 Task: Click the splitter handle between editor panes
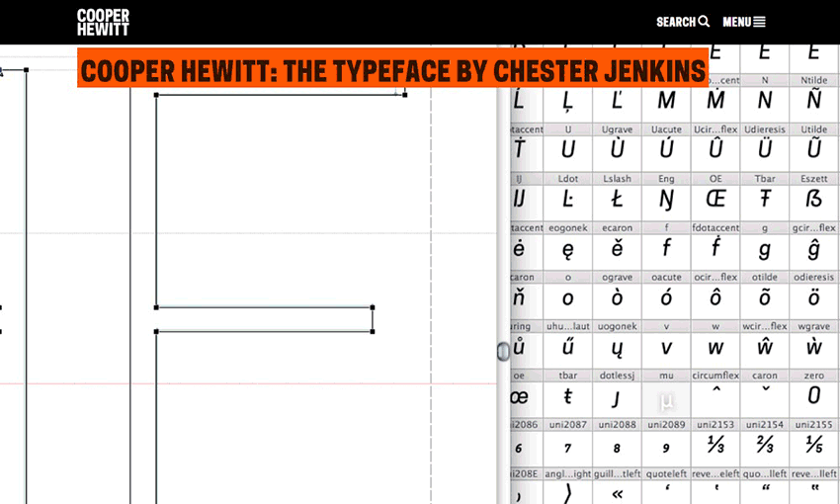tap(503, 352)
